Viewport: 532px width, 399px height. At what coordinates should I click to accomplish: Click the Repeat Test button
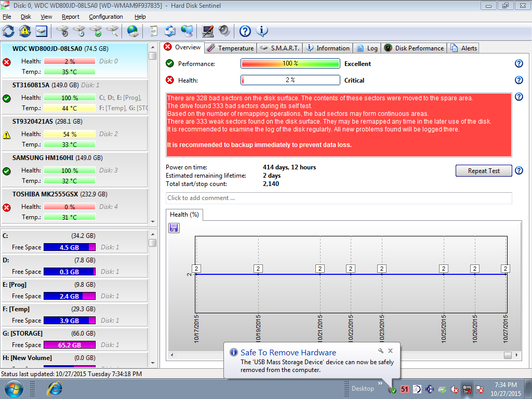point(484,170)
